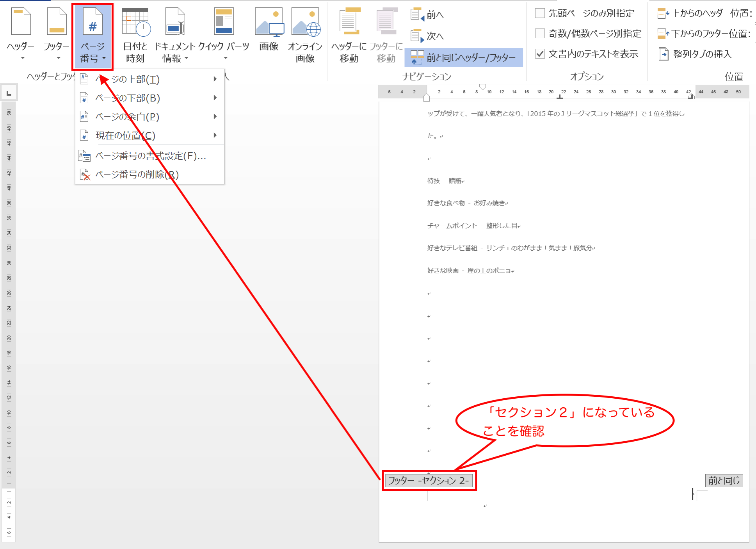
Task: Click the フッター -セクション 2- label
Action: [x=429, y=480]
